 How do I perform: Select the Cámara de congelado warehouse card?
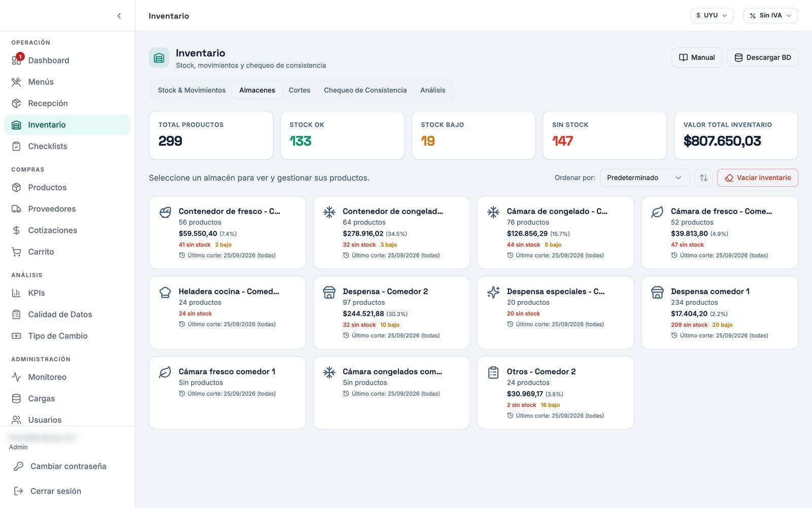pyautogui.click(x=555, y=233)
